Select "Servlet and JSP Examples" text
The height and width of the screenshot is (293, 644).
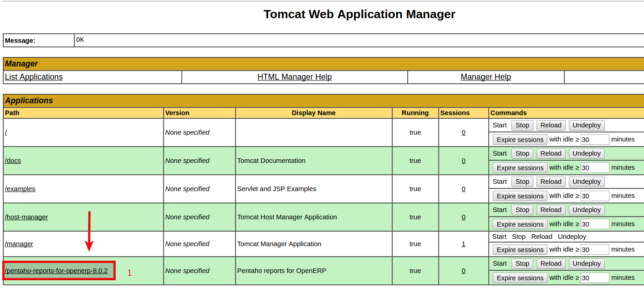276,189
